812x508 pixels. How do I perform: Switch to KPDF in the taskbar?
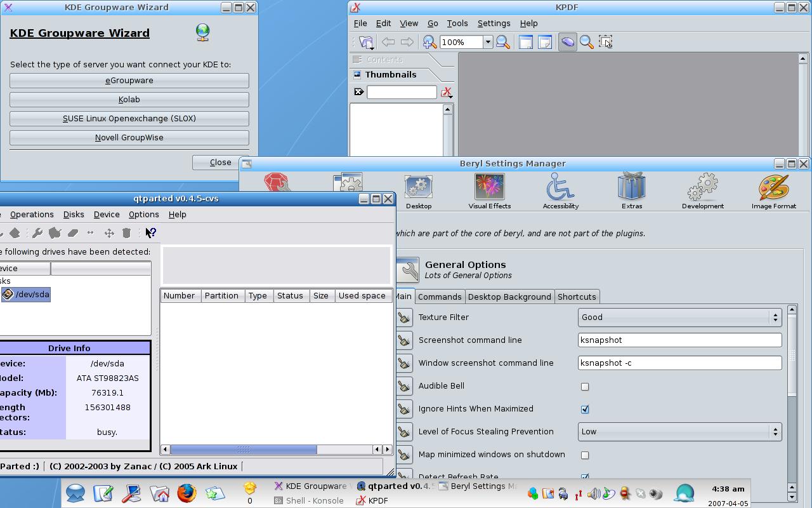pos(372,500)
